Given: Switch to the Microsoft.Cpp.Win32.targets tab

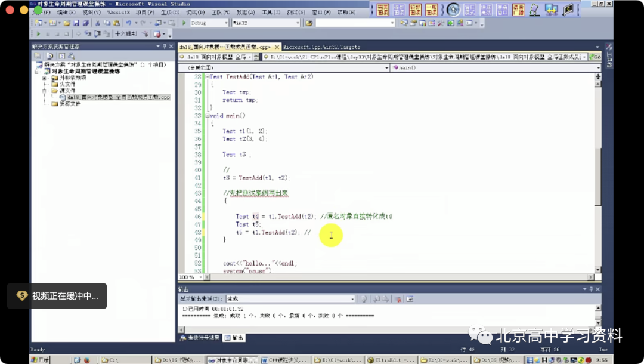Looking at the screenshot, I should 321,47.
